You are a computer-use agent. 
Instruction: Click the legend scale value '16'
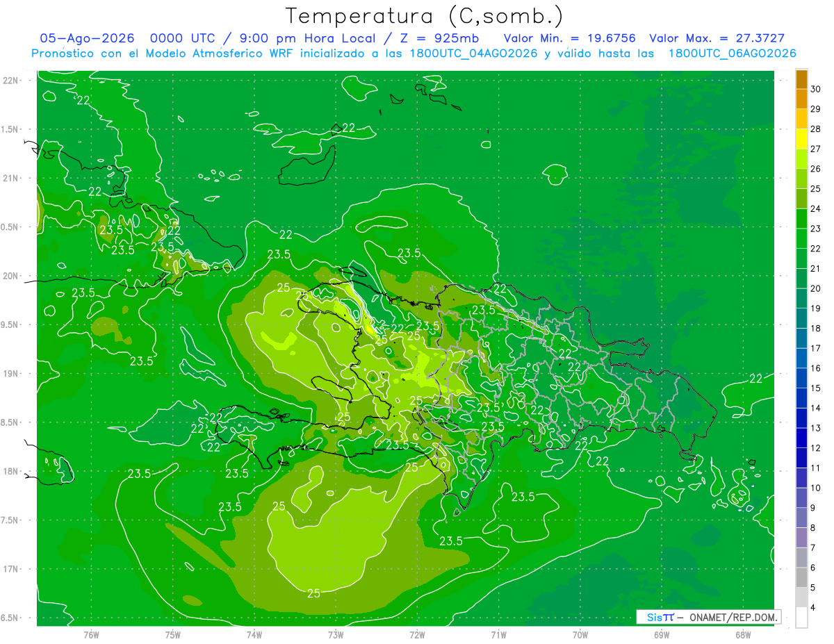click(x=815, y=368)
